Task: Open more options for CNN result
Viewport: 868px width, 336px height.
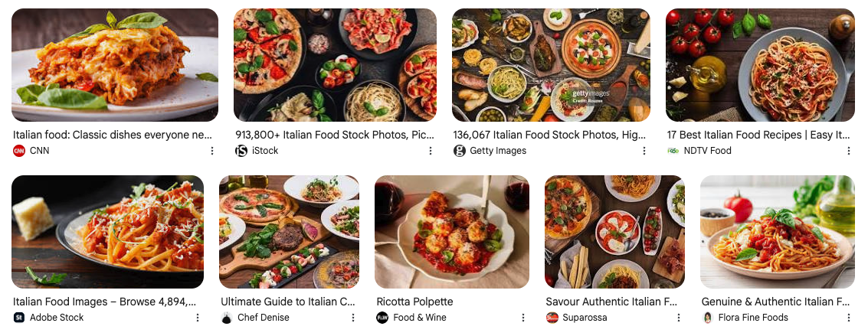Action: (x=212, y=151)
